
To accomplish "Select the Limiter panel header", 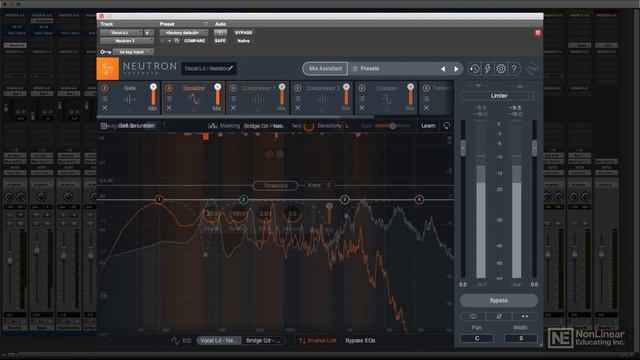I will (499, 96).
